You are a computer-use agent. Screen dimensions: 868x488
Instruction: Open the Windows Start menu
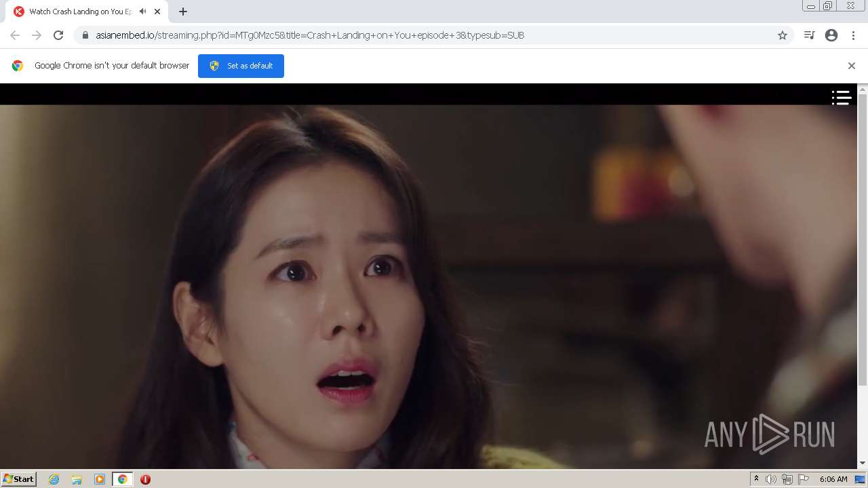(19, 479)
